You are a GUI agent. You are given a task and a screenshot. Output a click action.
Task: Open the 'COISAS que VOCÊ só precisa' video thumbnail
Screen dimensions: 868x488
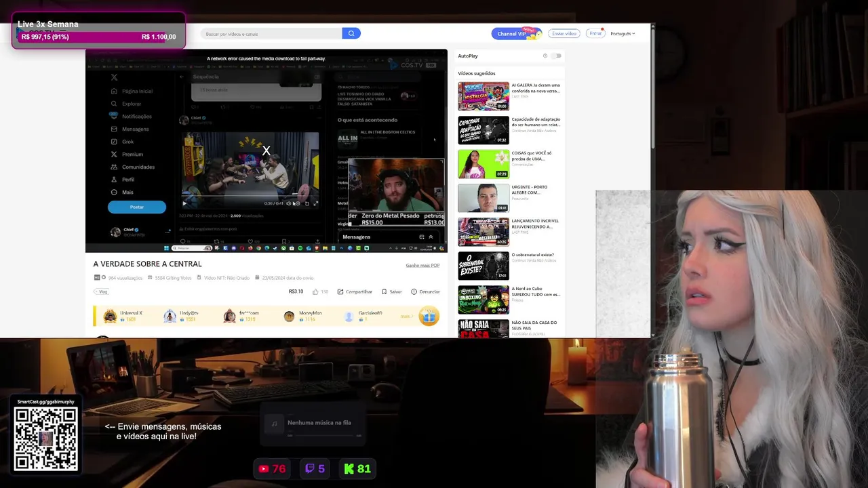point(483,164)
